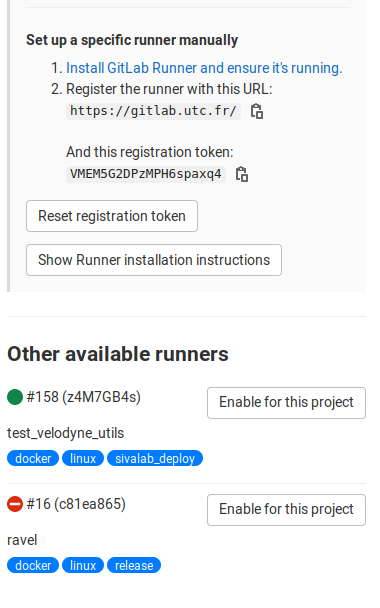The image size is (380, 608).
Task: Click linux tag on runner #16
Action: pyautogui.click(x=83, y=565)
